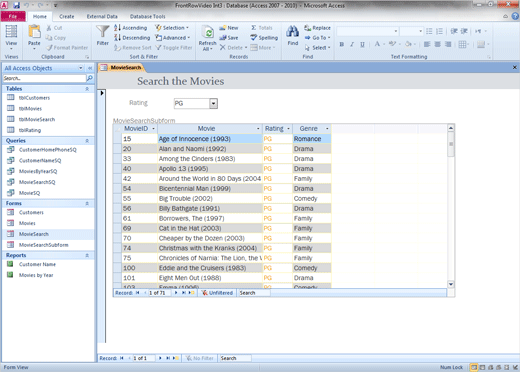Click the navigation pane Search box
The image size is (520, 372).
44,78
